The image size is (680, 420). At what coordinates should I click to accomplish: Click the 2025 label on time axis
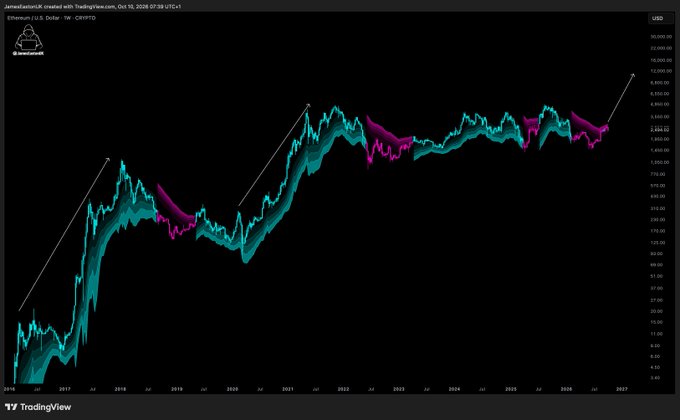pos(511,389)
